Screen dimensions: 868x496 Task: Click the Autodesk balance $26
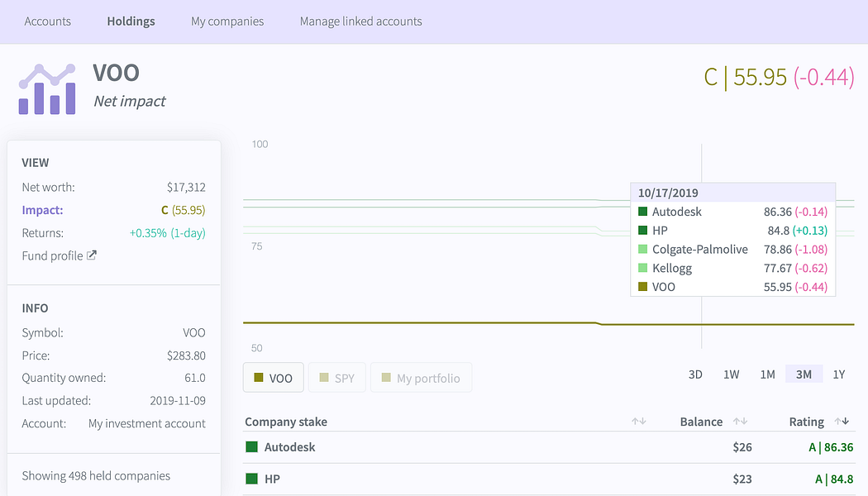click(x=742, y=447)
